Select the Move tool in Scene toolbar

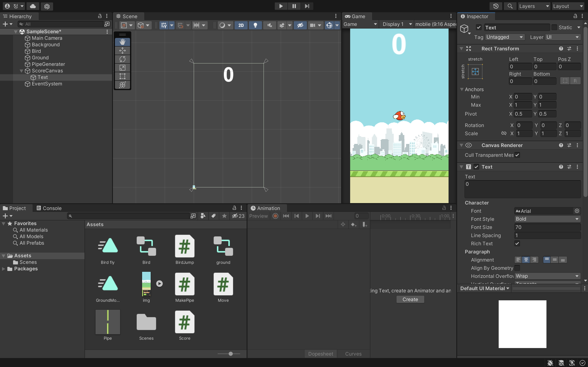tap(122, 51)
